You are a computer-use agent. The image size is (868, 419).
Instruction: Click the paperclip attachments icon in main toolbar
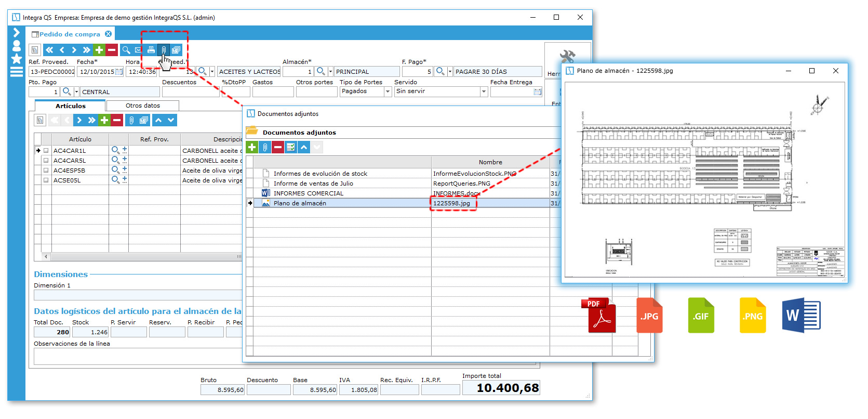click(x=164, y=50)
